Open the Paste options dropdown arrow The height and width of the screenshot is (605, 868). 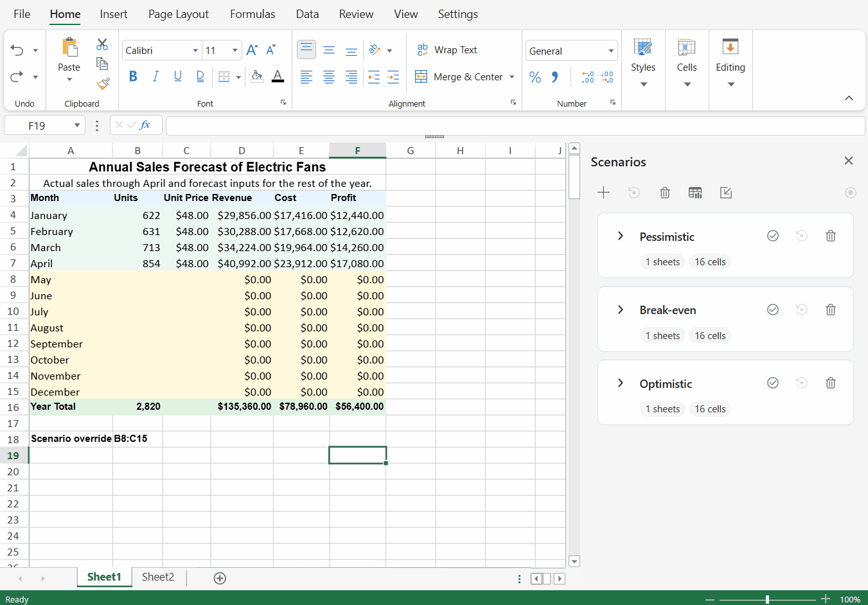pyautogui.click(x=69, y=80)
